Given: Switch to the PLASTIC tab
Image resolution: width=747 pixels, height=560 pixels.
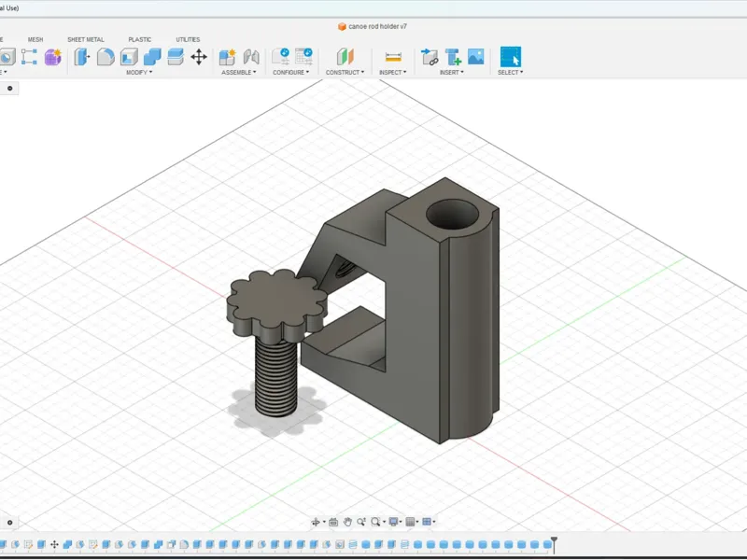Looking at the screenshot, I should [x=139, y=39].
